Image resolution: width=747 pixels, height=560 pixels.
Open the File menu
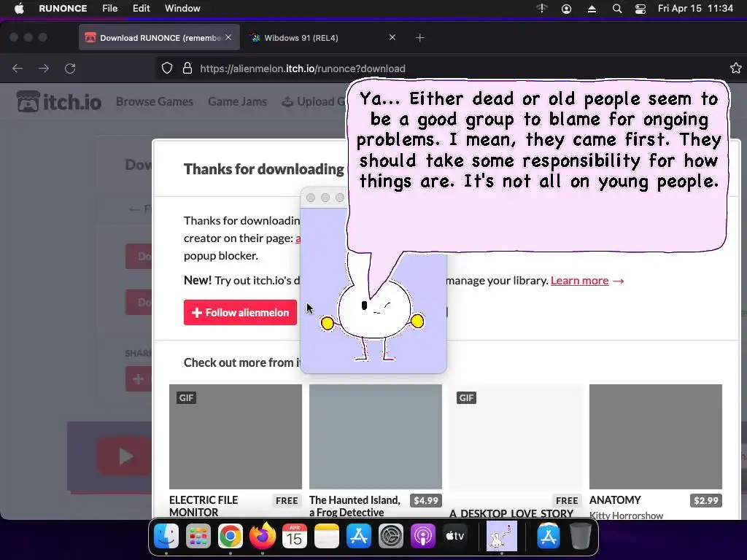[109, 9]
